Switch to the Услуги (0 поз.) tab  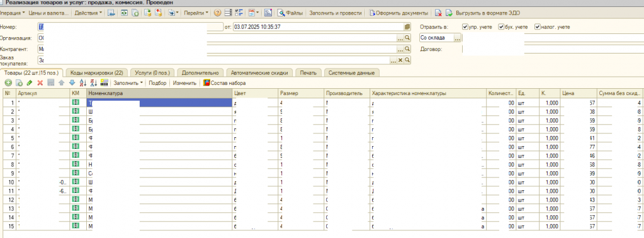click(153, 73)
